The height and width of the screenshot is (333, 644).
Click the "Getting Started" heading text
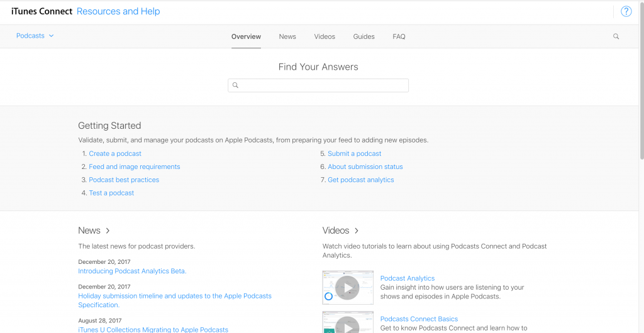pos(109,126)
